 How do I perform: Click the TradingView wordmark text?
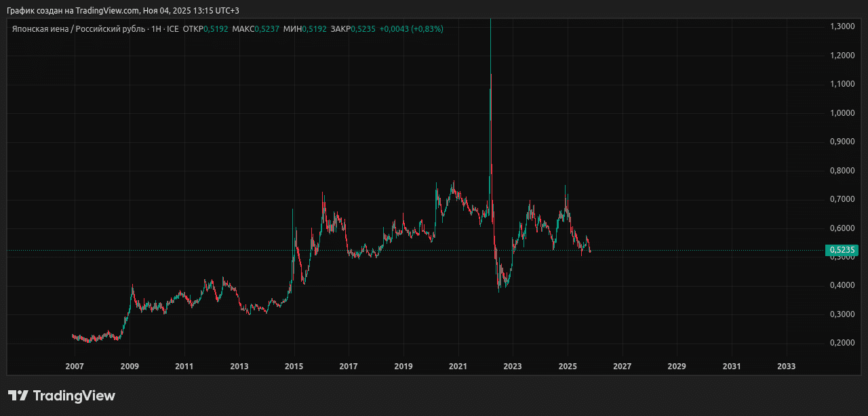tap(74, 396)
